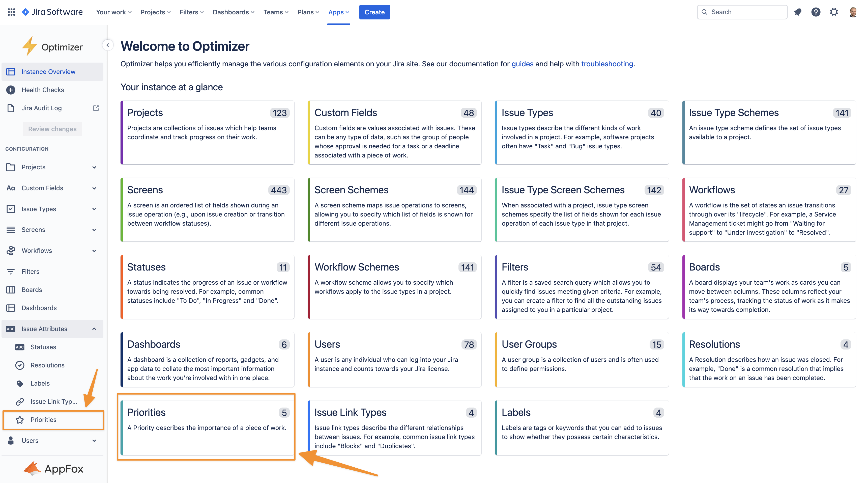
Task: Open the Dashboards top menu
Action: click(x=233, y=12)
